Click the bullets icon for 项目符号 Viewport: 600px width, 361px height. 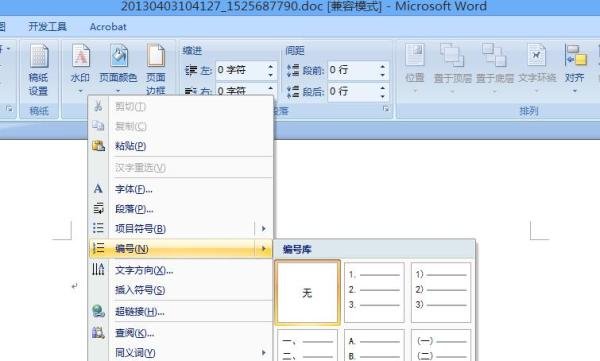98,228
